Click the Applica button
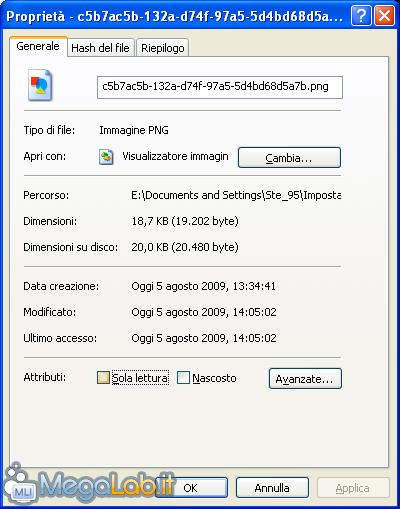 click(353, 488)
